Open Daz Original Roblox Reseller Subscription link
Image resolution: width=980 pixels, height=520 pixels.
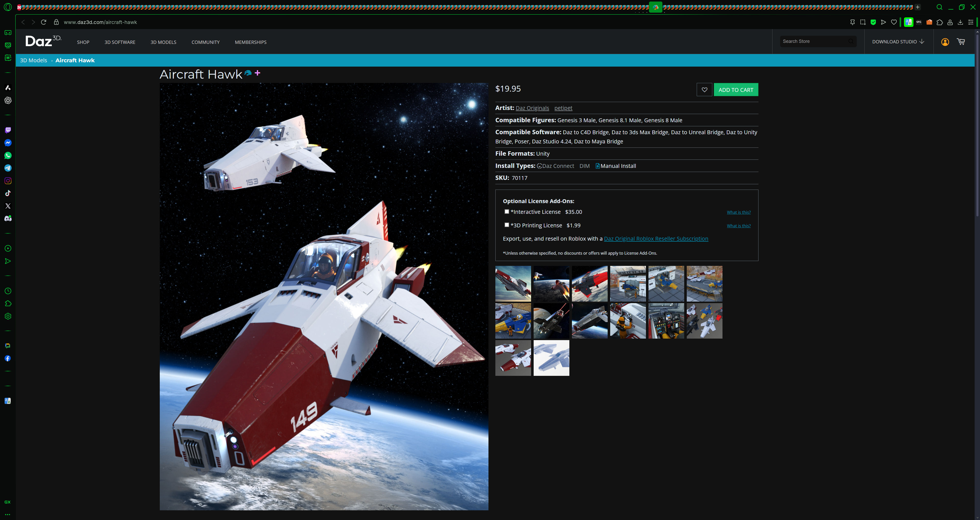coord(656,239)
